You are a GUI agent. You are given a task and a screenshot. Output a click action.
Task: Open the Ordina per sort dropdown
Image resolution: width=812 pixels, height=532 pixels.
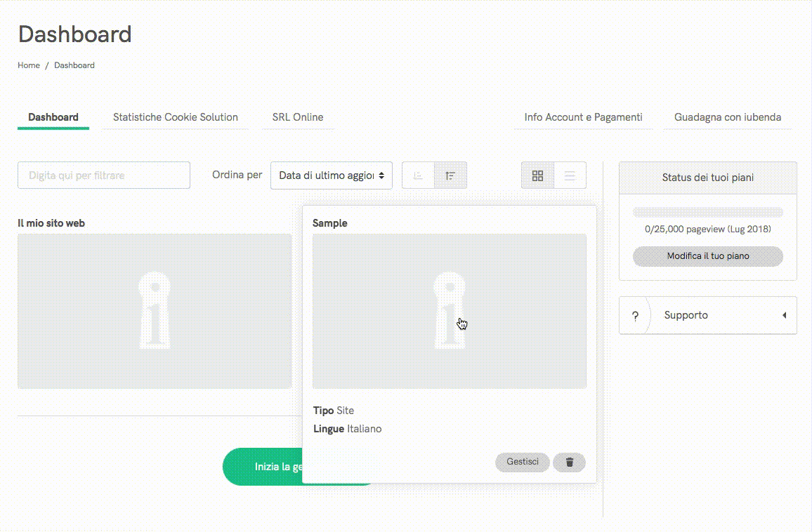[331, 175]
